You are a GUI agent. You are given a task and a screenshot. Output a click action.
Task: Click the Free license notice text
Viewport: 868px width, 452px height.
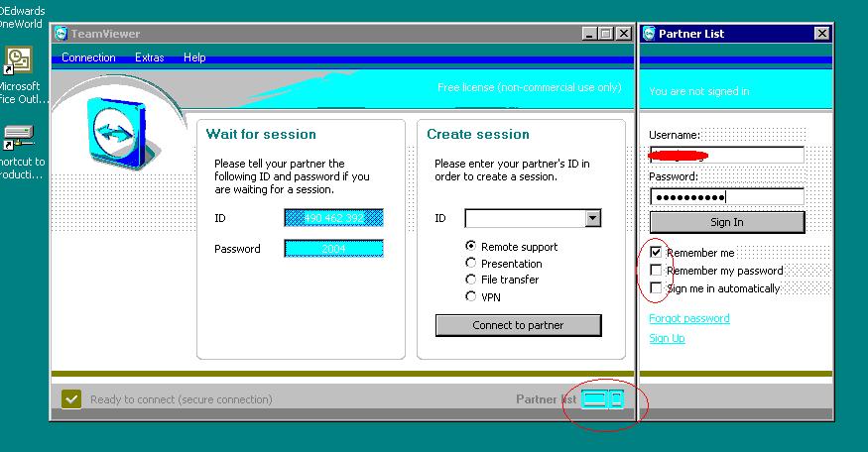(529, 87)
